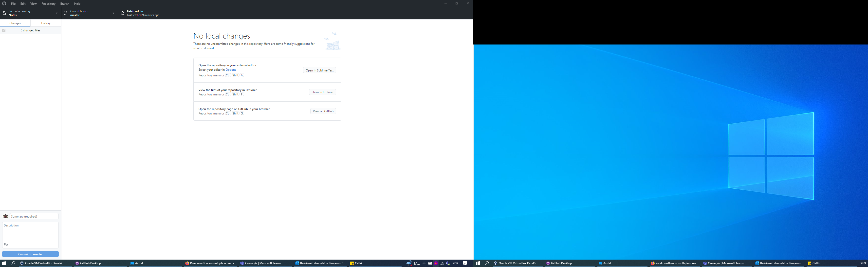Select the Changes tab

tap(15, 23)
